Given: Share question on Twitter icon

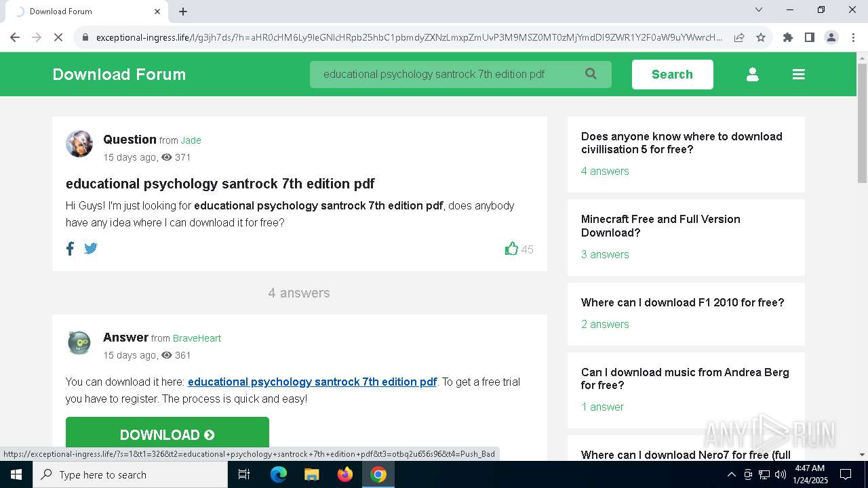Looking at the screenshot, I should click(91, 249).
